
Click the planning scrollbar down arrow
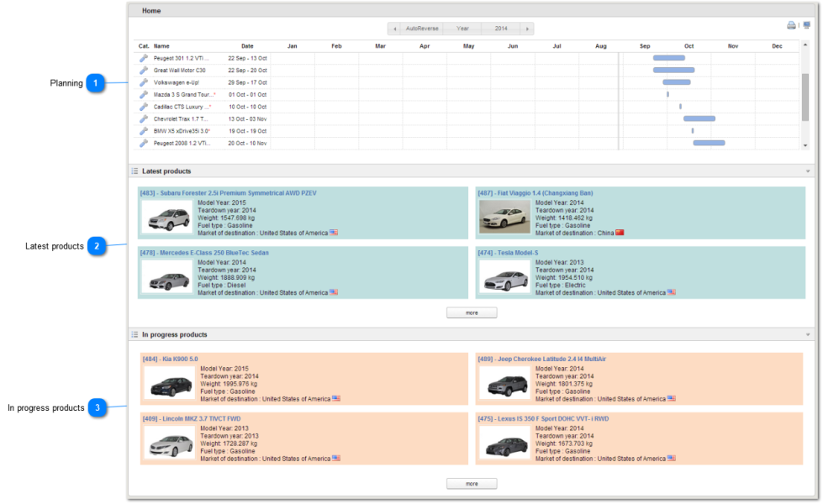point(805,146)
